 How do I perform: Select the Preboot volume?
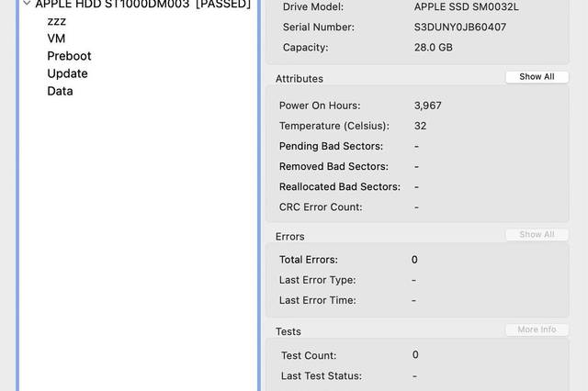point(69,56)
